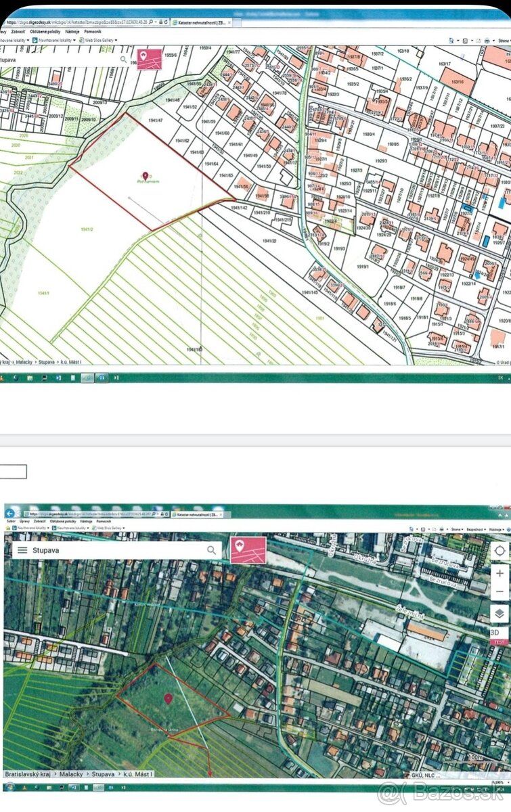Screen dimensions: 511x812
Task: Open Pomocník menu in upper browser window
Action: coord(93,32)
